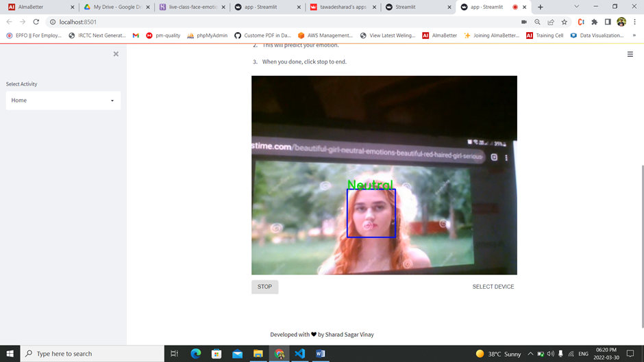The image size is (644, 362).
Task: Switch to the tab titled Streamlit
Action: tap(418, 7)
